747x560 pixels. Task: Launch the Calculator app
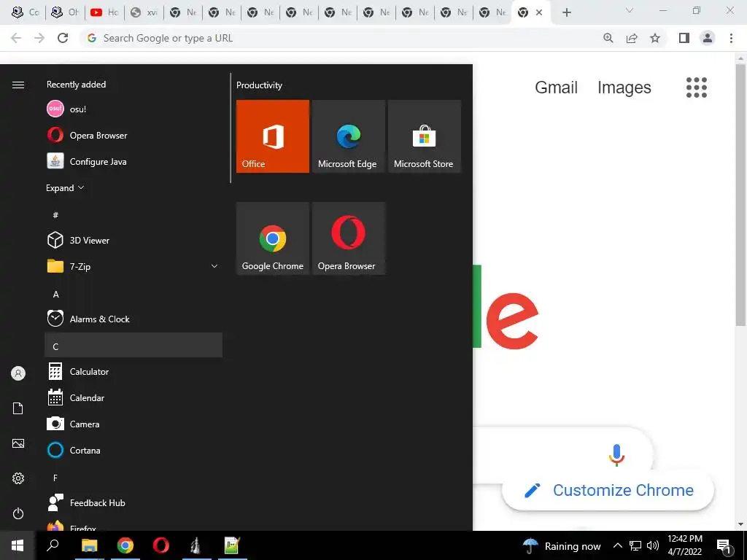pyautogui.click(x=133, y=371)
